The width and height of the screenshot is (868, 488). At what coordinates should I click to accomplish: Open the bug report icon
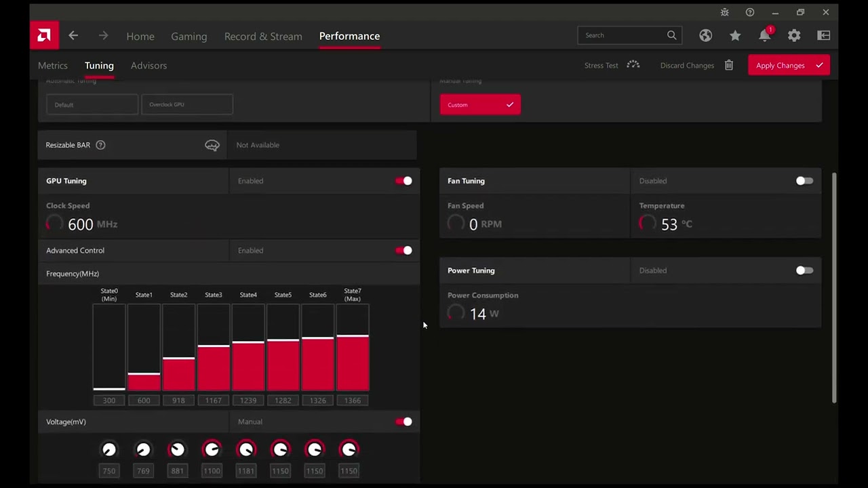click(x=724, y=12)
